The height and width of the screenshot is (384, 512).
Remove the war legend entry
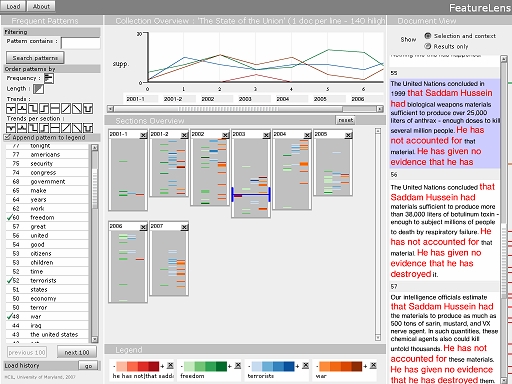pos(373,366)
